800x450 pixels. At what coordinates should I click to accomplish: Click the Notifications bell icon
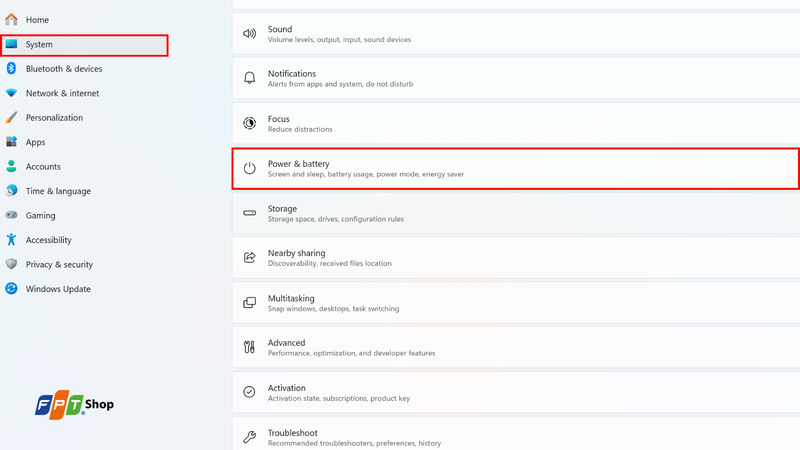(249, 78)
